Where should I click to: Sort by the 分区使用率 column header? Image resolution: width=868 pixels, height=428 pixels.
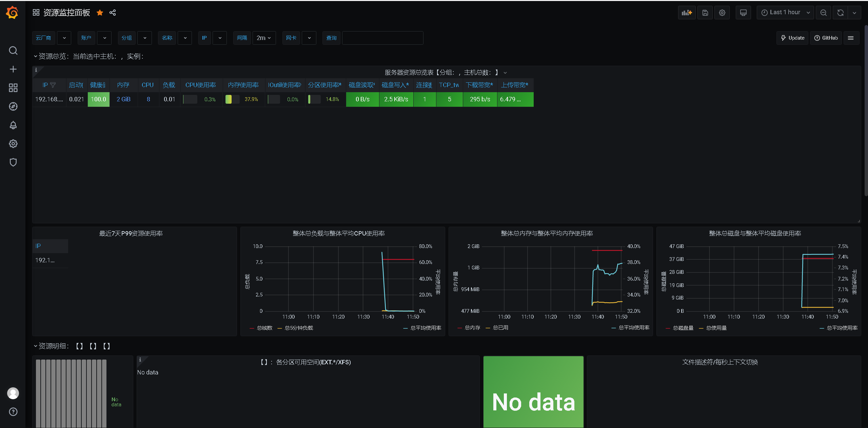(325, 85)
